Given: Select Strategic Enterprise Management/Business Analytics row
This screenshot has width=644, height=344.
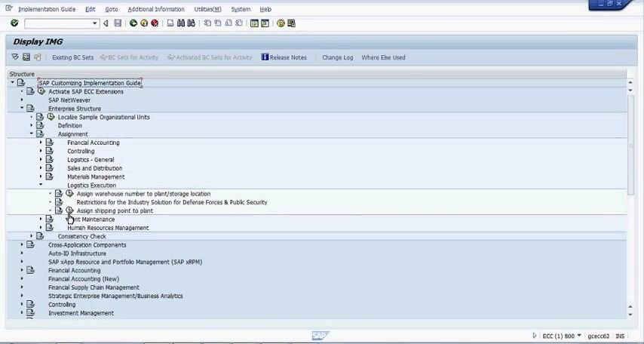Looking at the screenshot, I should click(115, 296).
